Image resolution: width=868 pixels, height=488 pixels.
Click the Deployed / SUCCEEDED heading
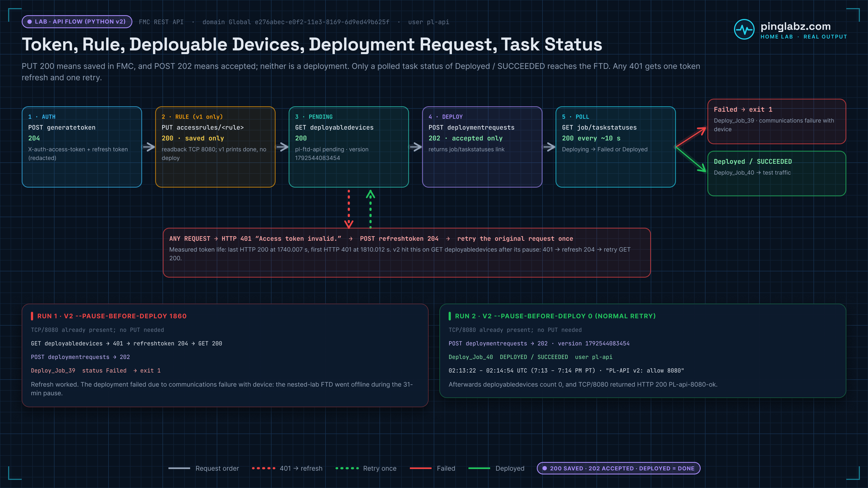pos(753,162)
